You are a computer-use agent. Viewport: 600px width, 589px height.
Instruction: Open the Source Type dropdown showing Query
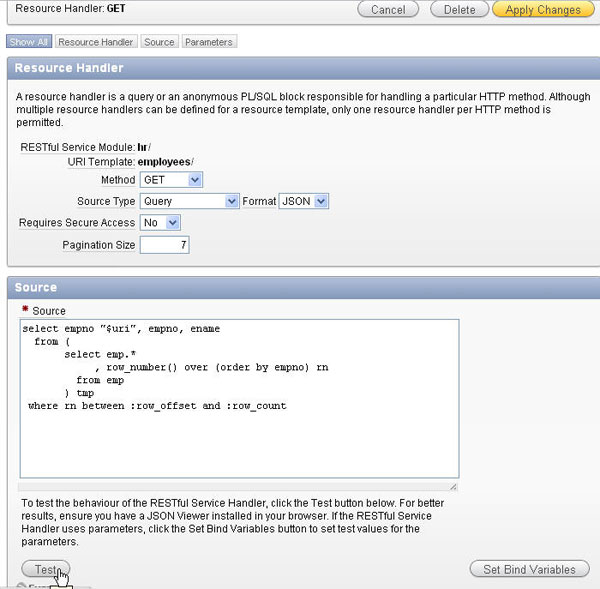tap(189, 201)
